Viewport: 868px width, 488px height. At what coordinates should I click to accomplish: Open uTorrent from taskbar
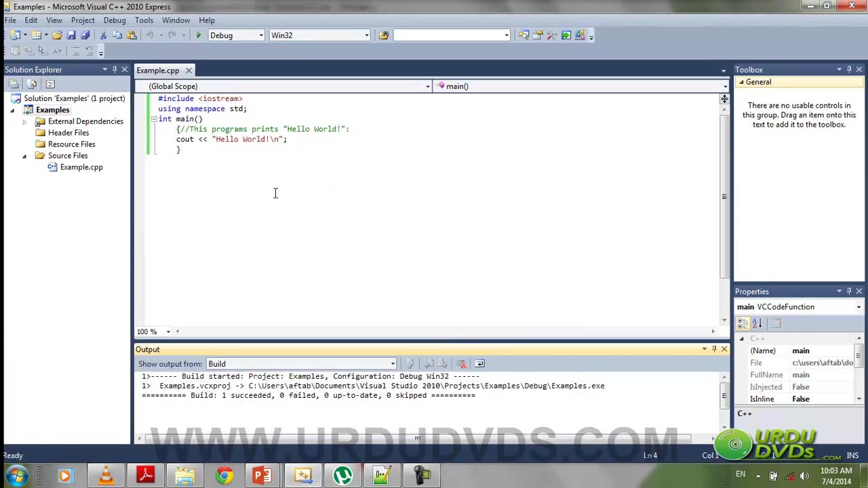(x=342, y=475)
